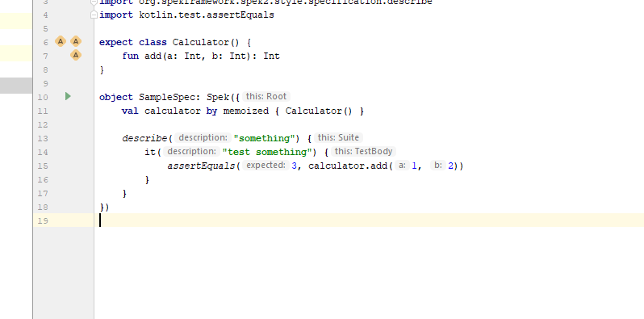Click the closing brace on line 16
The height and width of the screenshot is (319, 644).
(x=147, y=179)
